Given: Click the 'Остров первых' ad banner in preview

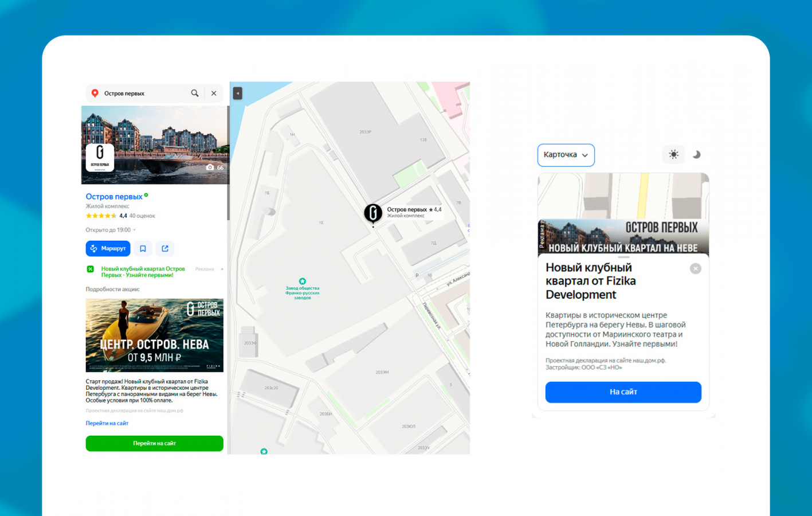Looking at the screenshot, I should (623, 237).
